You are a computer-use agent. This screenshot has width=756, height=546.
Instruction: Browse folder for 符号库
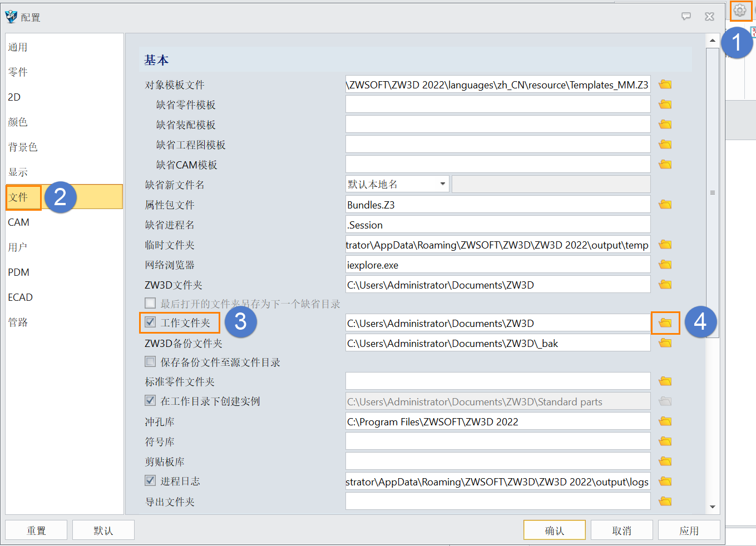tap(665, 441)
